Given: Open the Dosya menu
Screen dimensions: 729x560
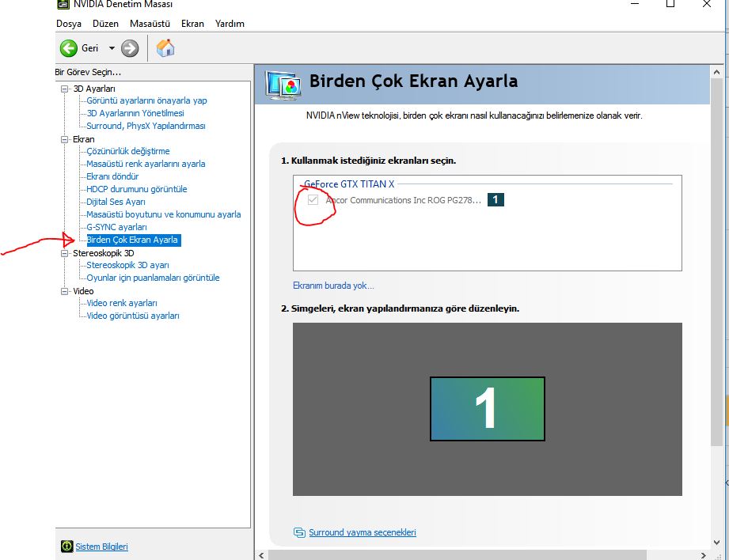Looking at the screenshot, I should click(69, 24).
